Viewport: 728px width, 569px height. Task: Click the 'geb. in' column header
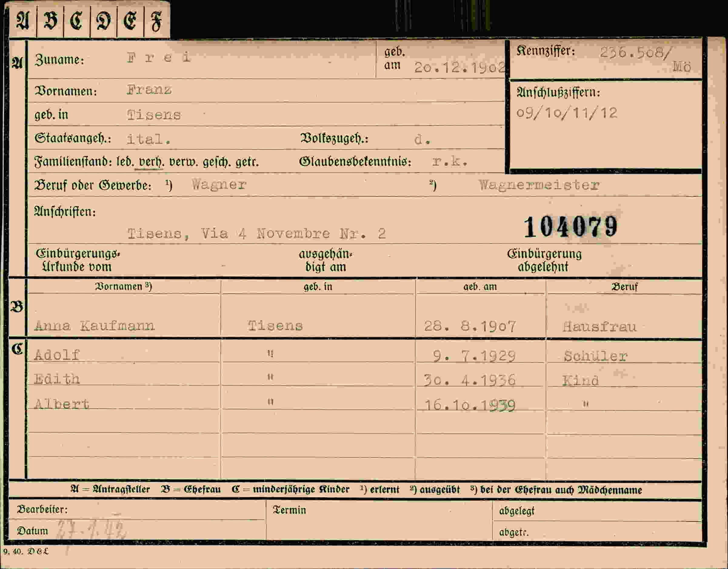tap(318, 287)
